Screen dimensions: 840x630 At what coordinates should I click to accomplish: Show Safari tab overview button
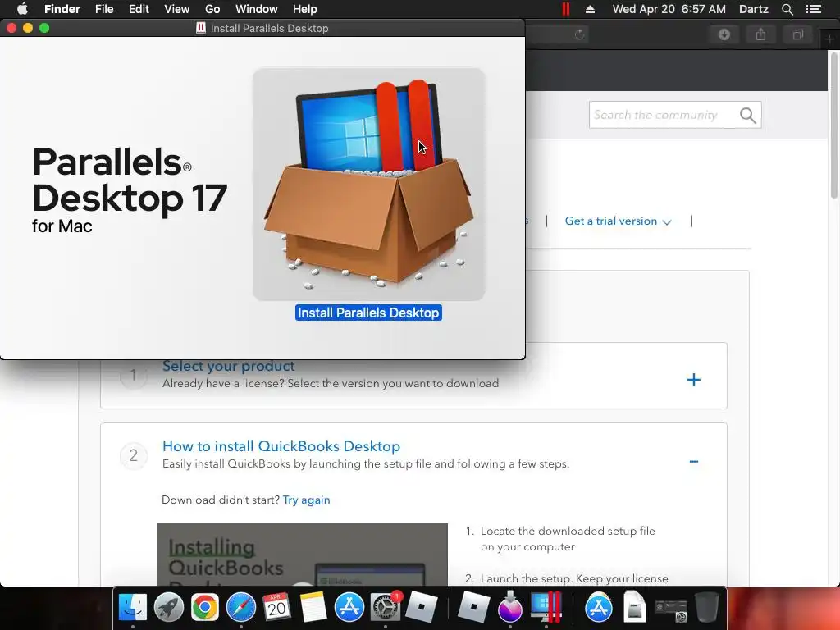click(797, 34)
